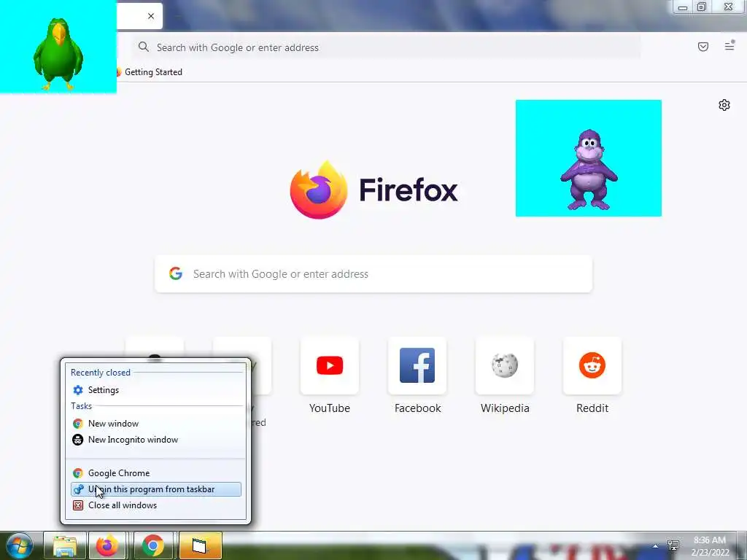Screen dimensions: 747x560
Task: Open File Explorer from taskbar
Action: pyautogui.click(x=65, y=545)
